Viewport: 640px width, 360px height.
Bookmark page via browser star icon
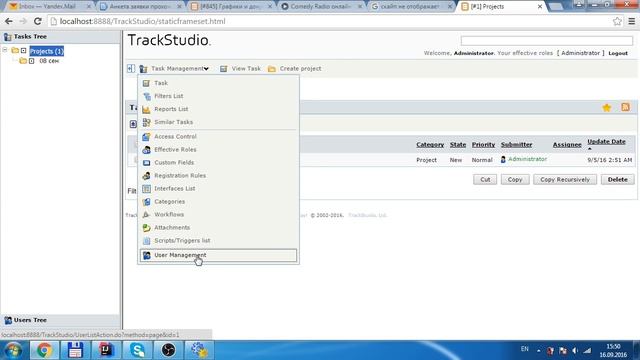click(617, 21)
